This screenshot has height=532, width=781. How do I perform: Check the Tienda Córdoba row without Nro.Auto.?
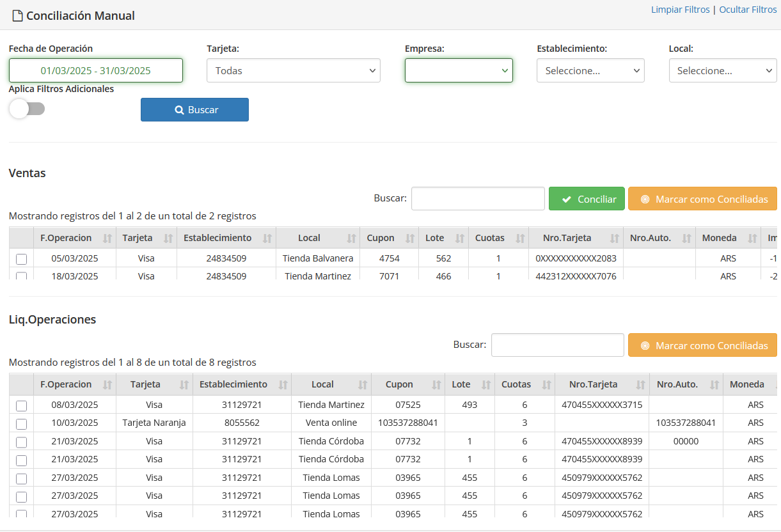point(22,460)
